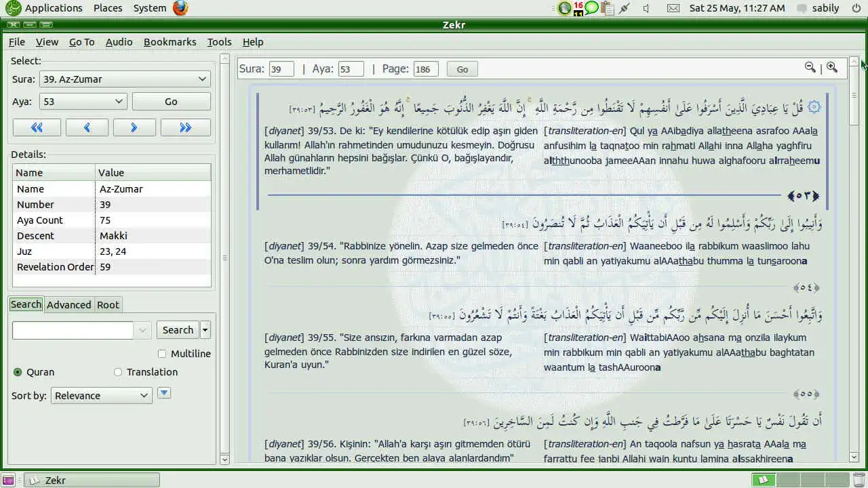
Task: Click the show desktop icon in bottom panel
Action: pos(9,480)
